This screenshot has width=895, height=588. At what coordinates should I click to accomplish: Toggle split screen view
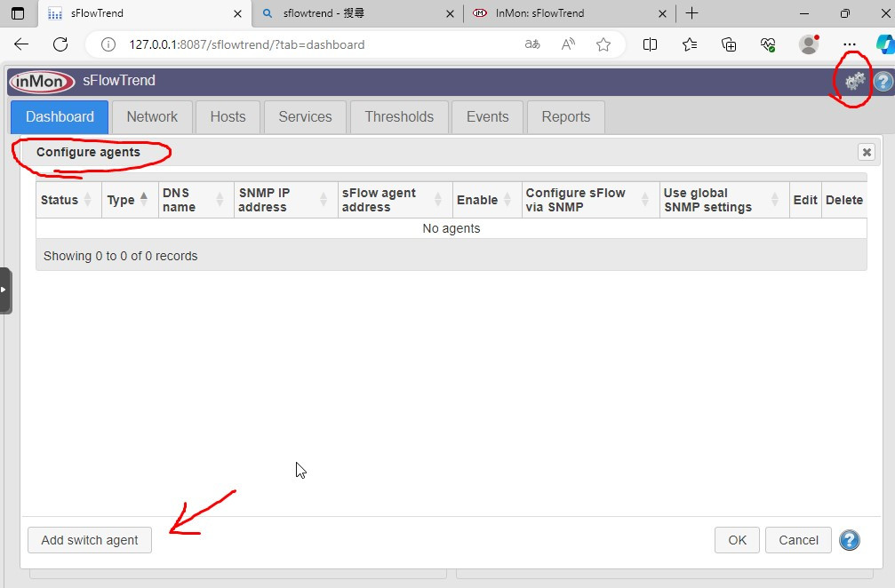tap(650, 44)
